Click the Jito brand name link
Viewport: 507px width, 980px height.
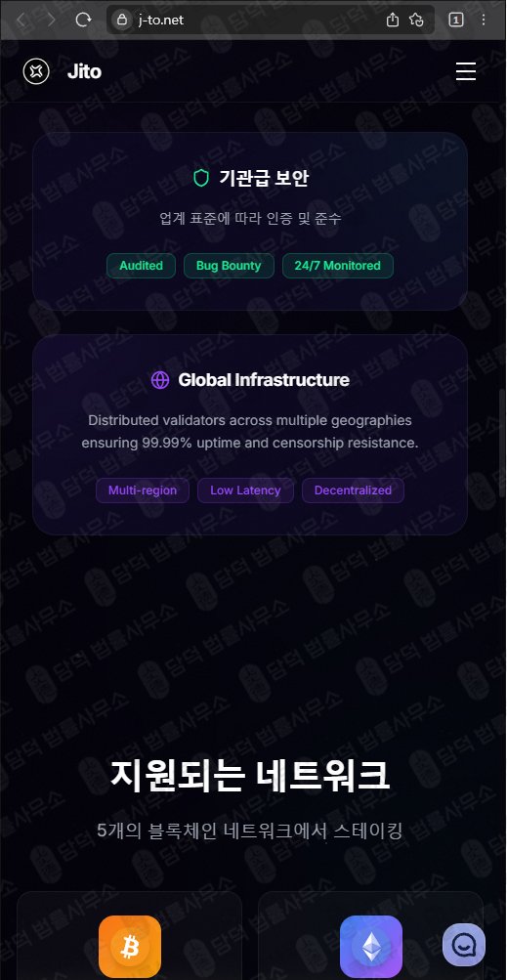coord(84,72)
